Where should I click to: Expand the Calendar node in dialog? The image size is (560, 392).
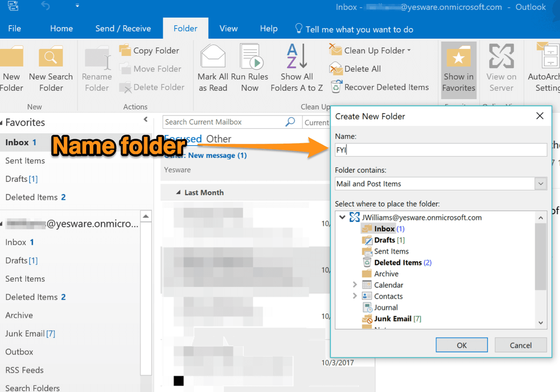coord(355,285)
